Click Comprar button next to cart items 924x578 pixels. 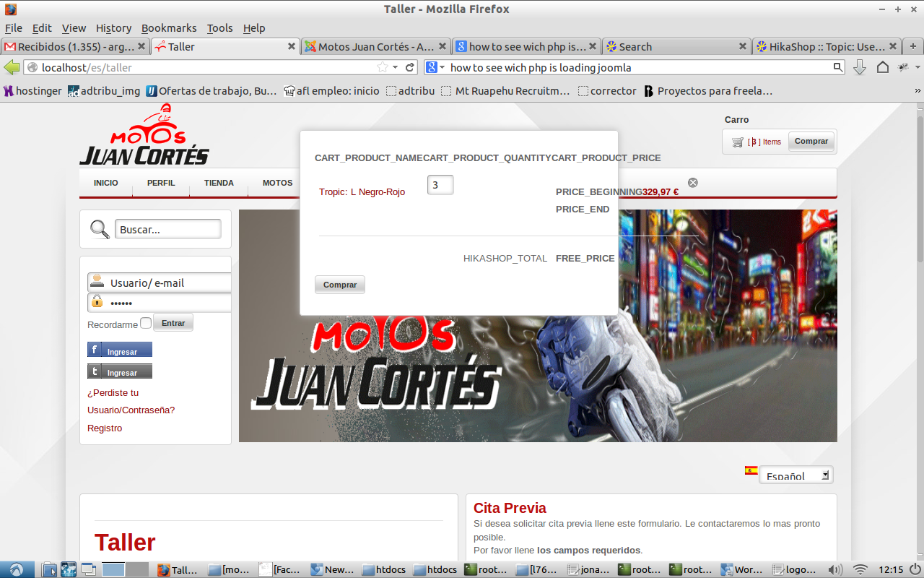click(x=811, y=141)
